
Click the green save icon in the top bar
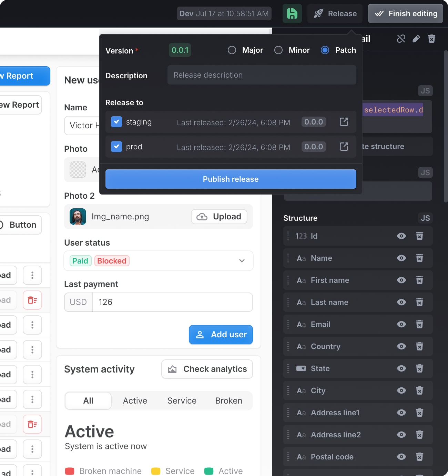(x=292, y=13)
